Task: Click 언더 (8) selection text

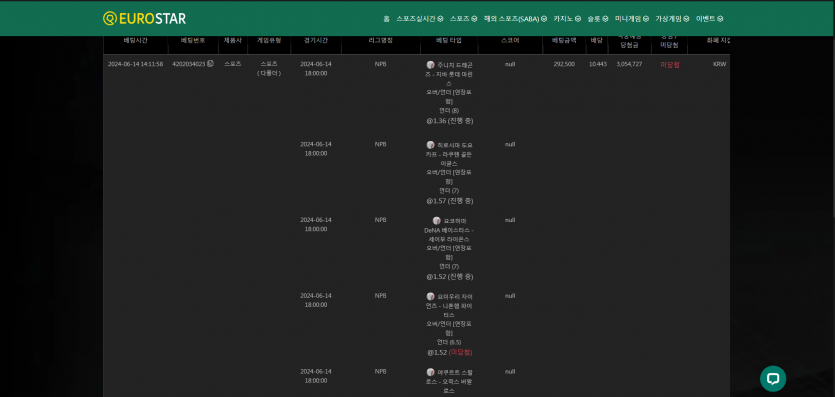Action: [x=448, y=111]
